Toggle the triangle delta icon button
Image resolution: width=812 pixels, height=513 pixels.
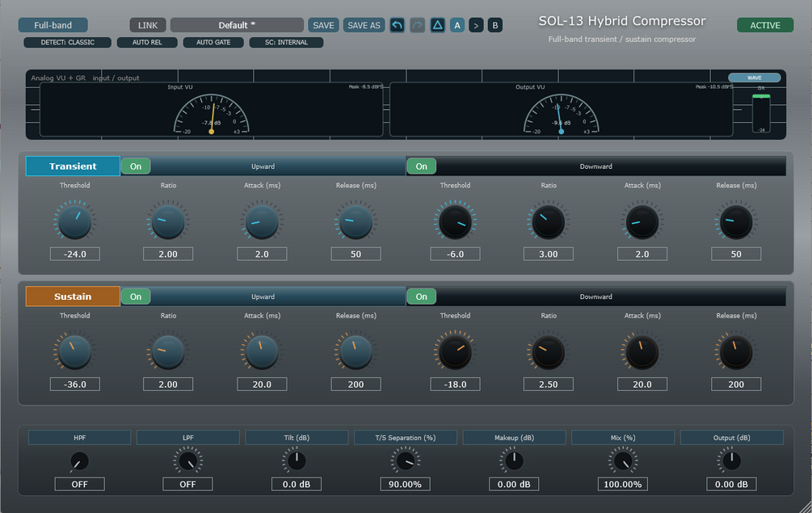438,25
